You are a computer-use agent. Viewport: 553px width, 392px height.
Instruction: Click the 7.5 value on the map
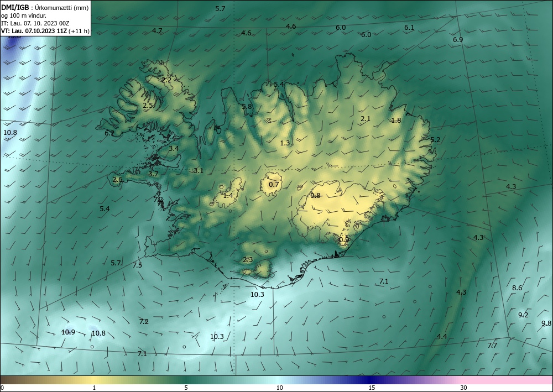pos(137,265)
